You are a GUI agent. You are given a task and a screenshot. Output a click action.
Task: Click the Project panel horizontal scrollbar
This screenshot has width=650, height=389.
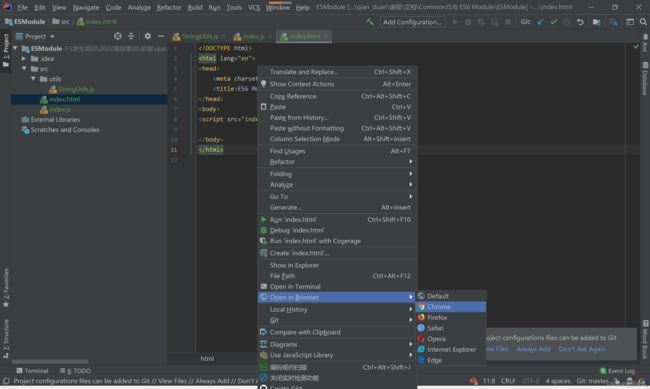tap(50, 362)
